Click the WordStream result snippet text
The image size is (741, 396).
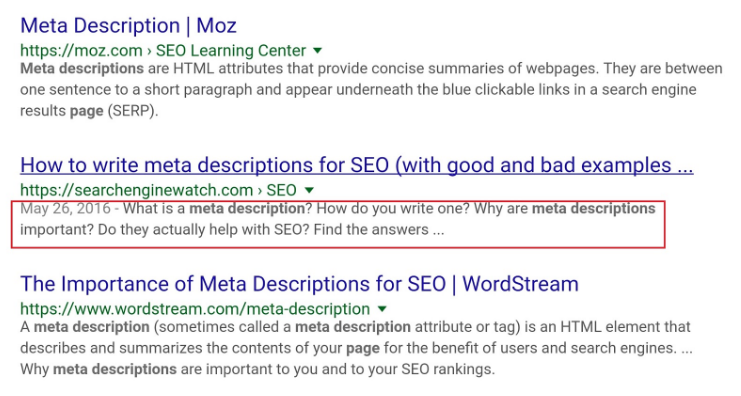356,348
